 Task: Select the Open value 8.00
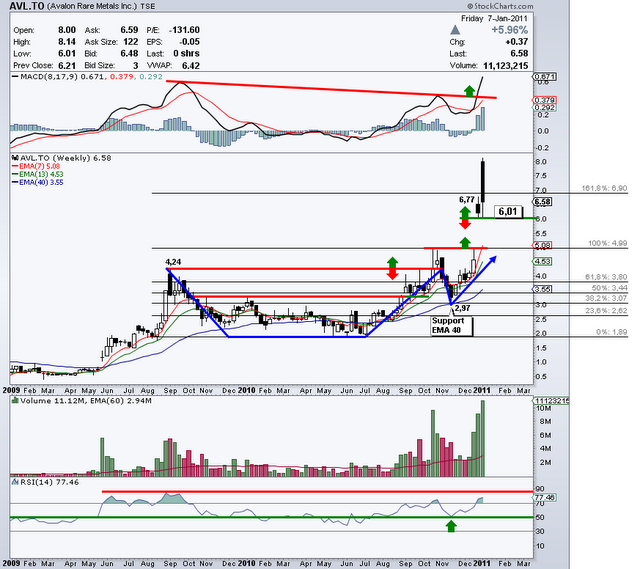tap(67, 30)
